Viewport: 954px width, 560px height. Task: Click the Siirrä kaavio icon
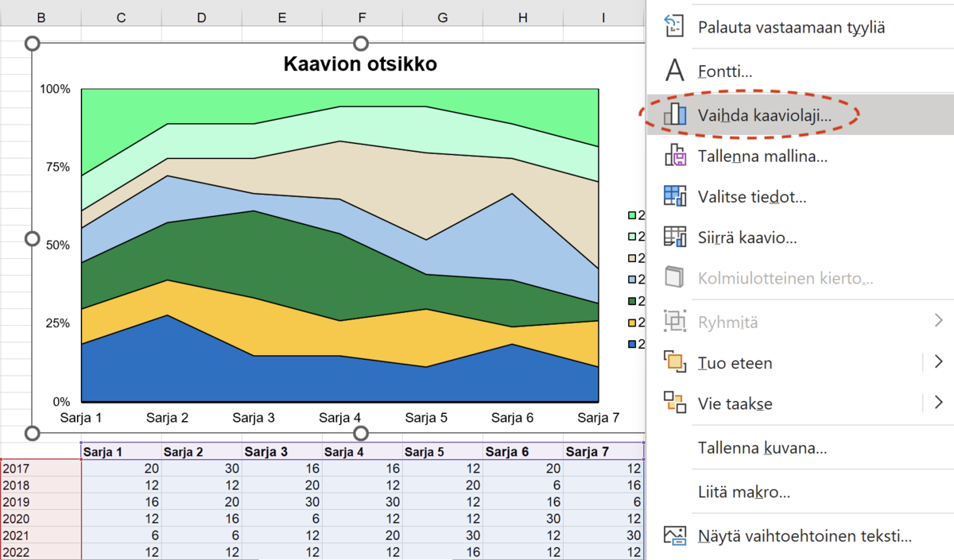[x=675, y=237]
